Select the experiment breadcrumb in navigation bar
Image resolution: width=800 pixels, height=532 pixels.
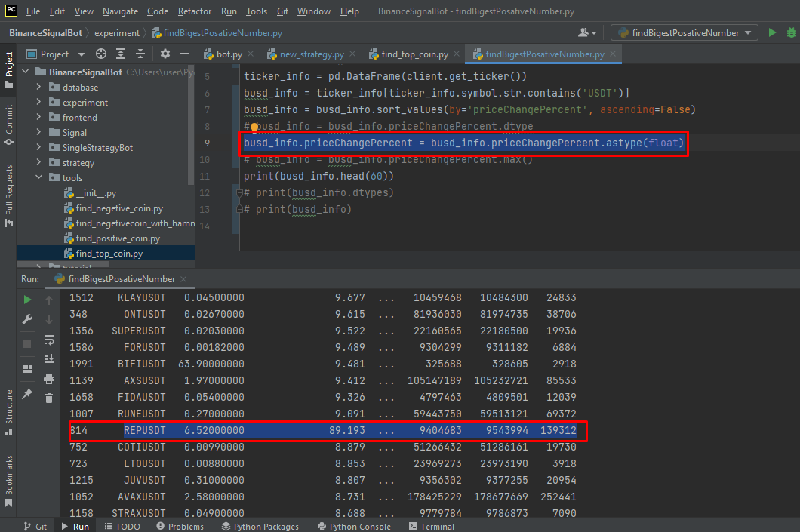click(x=117, y=33)
